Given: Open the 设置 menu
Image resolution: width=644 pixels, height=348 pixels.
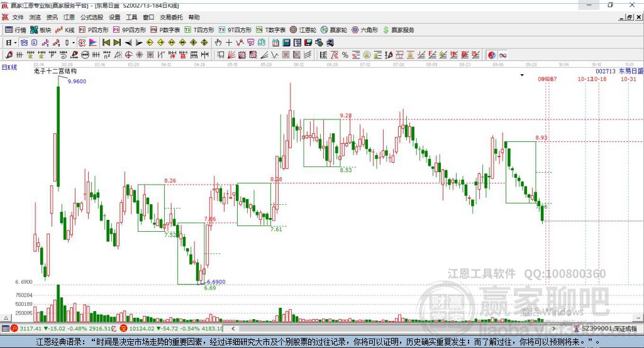Looking at the screenshot, I should tap(114, 17).
